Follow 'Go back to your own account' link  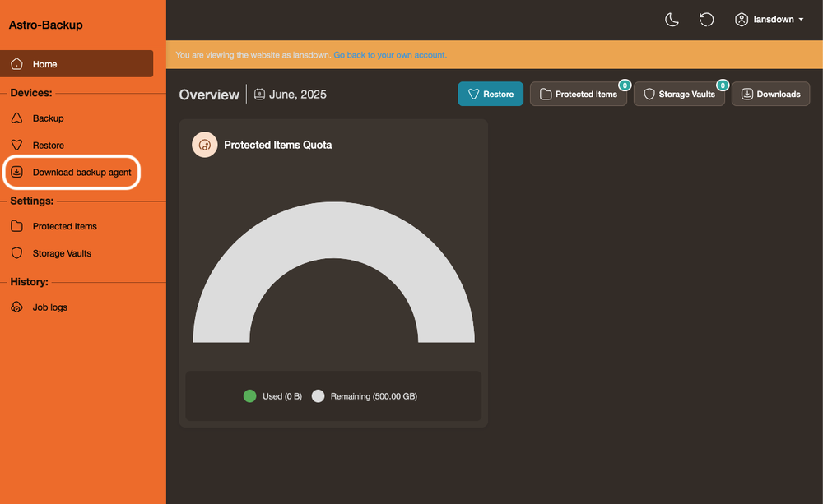click(x=390, y=55)
